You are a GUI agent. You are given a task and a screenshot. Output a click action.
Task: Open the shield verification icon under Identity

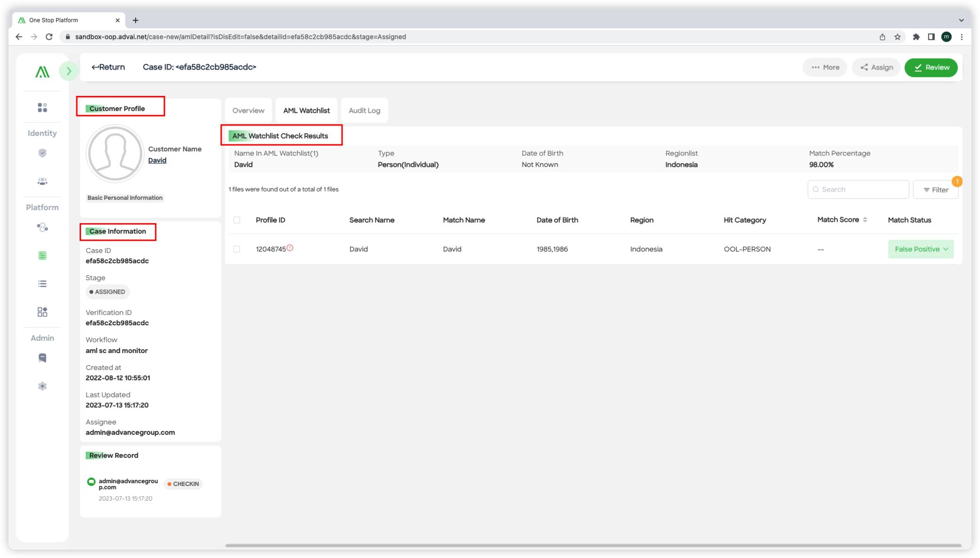pos(42,153)
